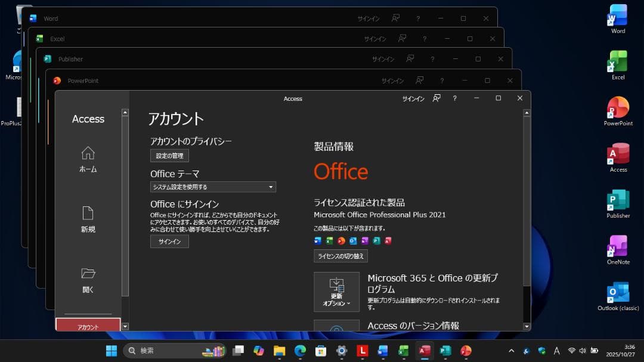Open Microsoft Edge from the taskbar

tap(300, 351)
